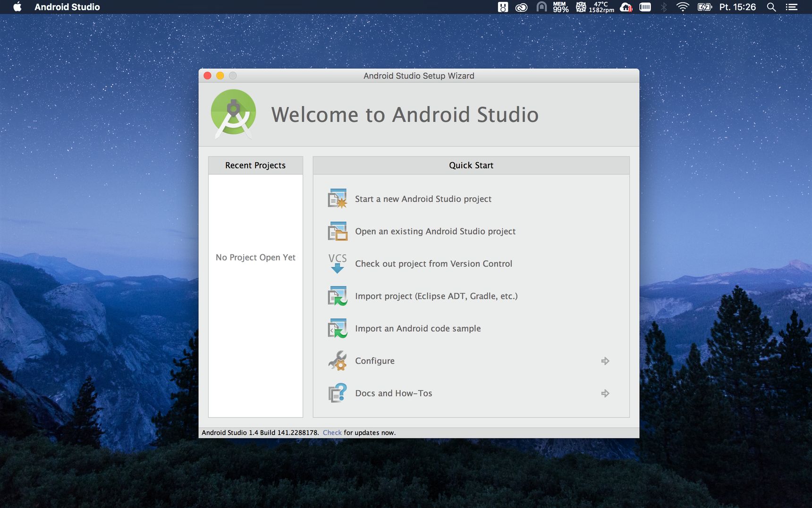Click the clock showing Pt. 15:26
The height and width of the screenshot is (508, 812).
(x=737, y=7)
